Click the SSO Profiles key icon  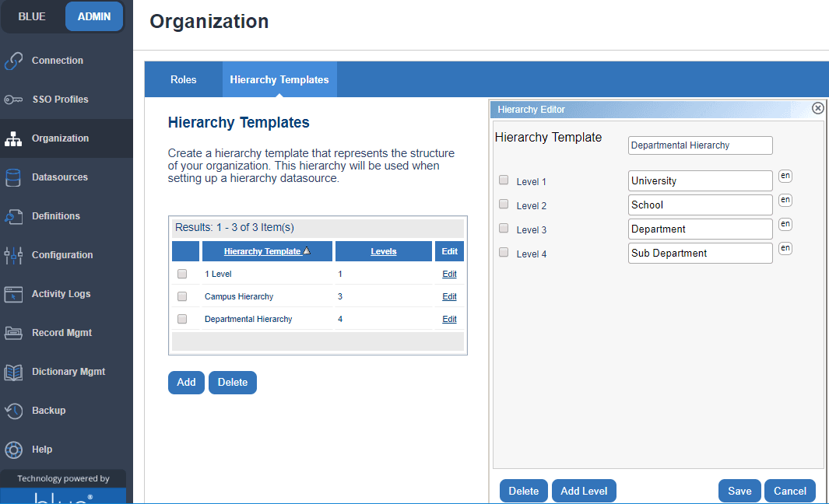(x=13, y=100)
